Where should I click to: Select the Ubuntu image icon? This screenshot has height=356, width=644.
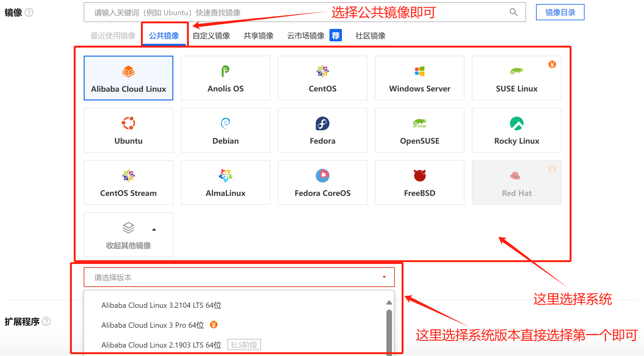(x=128, y=123)
